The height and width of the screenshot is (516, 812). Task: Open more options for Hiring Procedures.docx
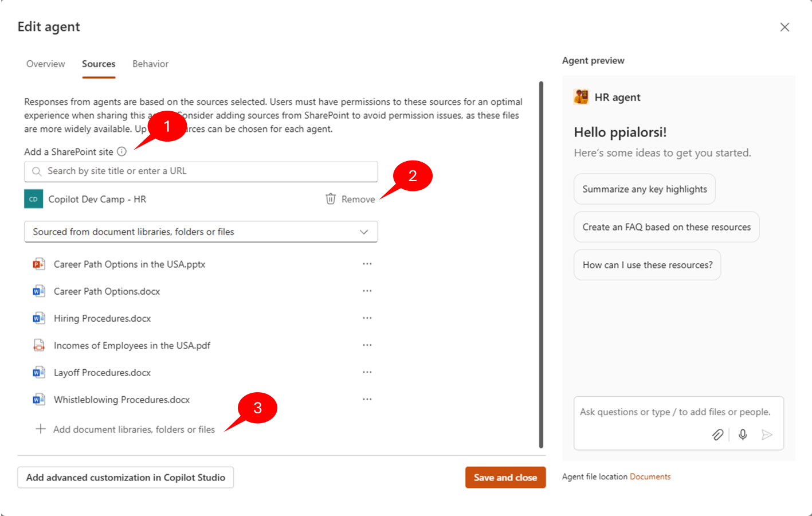(367, 318)
